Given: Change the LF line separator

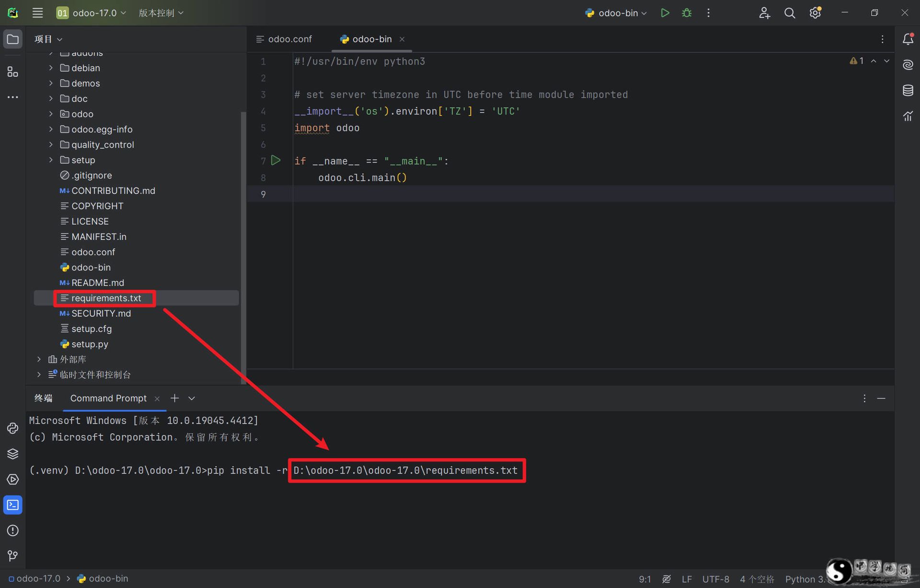Looking at the screenshot, I should pos(687,579).
